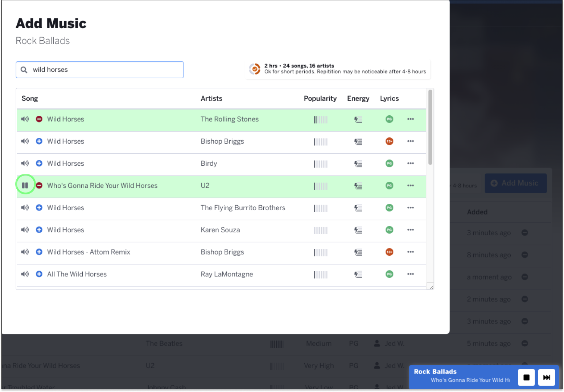
Task: Click the Artists column header
Action: [211, 99]
